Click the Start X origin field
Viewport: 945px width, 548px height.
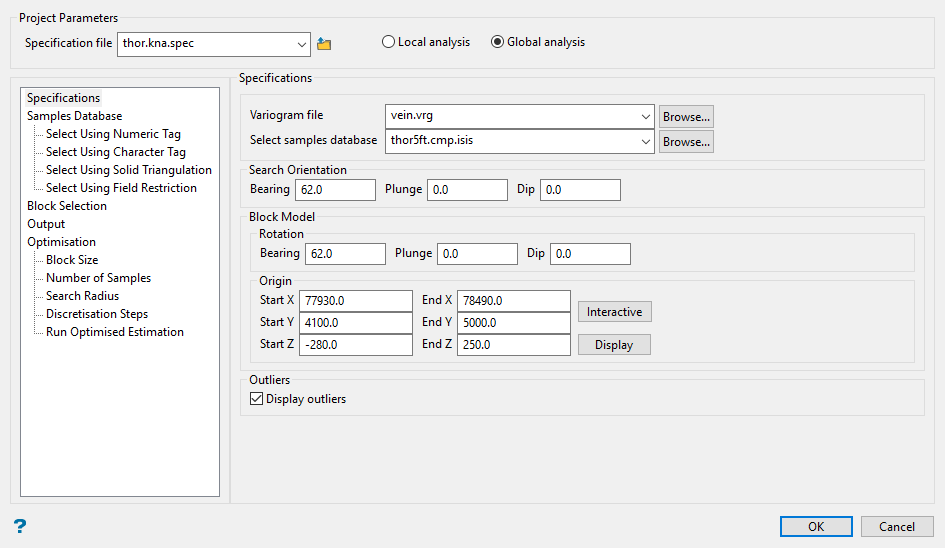[355, 301]
